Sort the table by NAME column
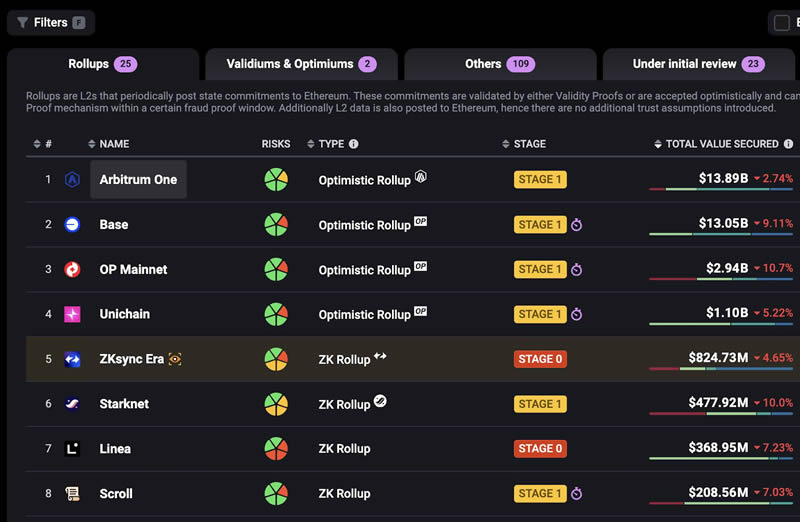The height and width of the screenshot is (522, 800). coord(113,144)
